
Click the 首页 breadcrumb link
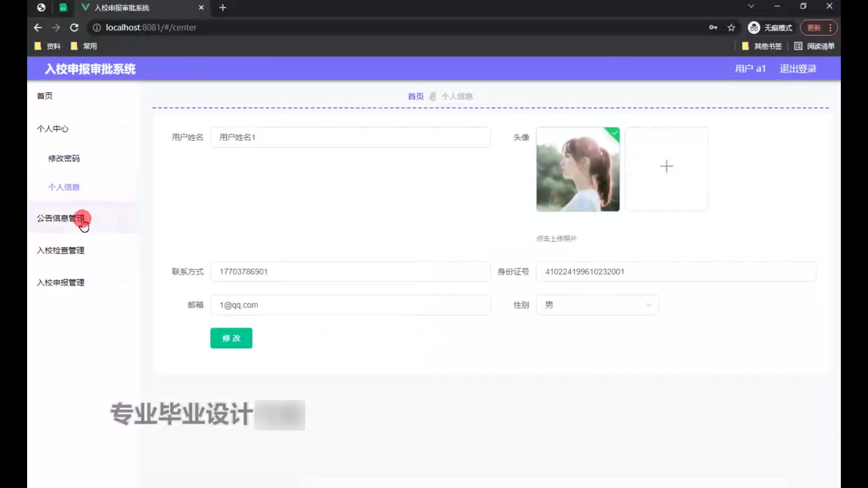click(415, 96)
